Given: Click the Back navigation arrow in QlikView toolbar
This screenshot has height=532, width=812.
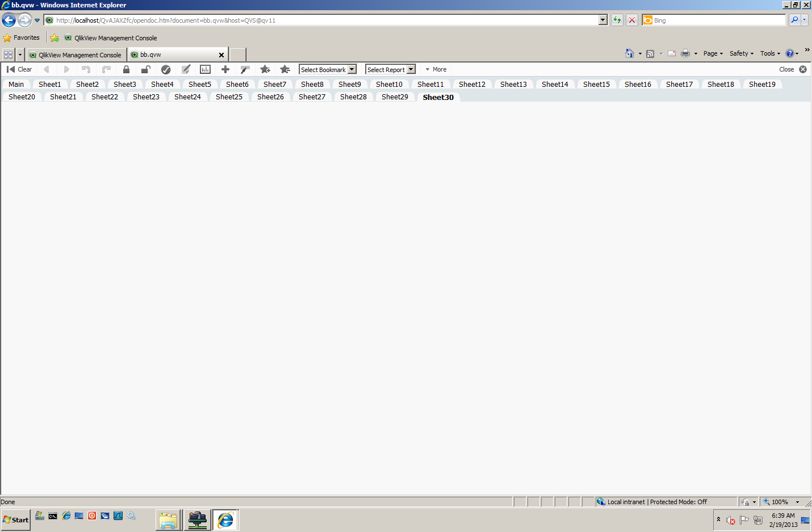Looking at the screenshot, I should 47,69.
